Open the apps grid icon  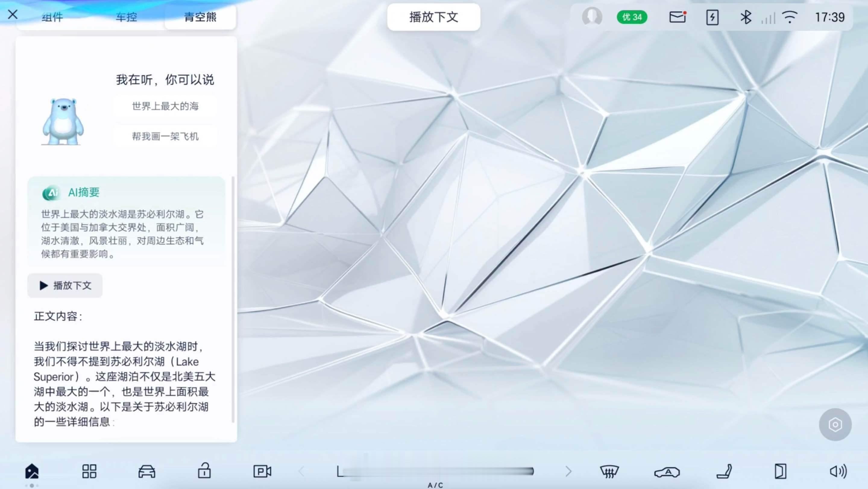pos(89,471)
